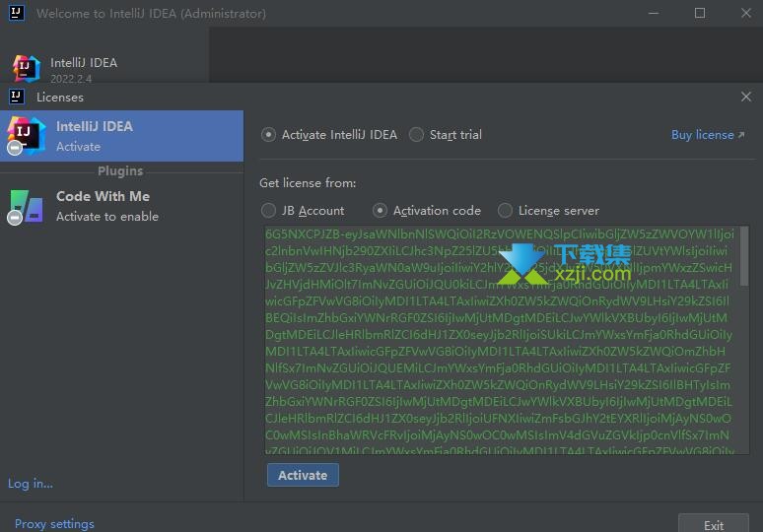This screenshot has height=532, width=763.
Task: Open the Proxy settings link
Action: tap(54, 524)
